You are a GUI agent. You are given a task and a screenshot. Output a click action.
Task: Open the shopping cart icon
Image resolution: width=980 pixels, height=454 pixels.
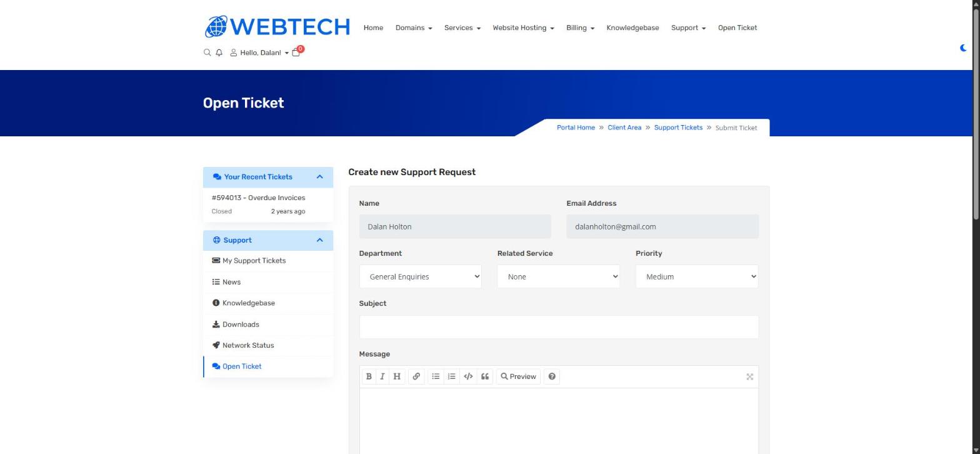[297, 52]
